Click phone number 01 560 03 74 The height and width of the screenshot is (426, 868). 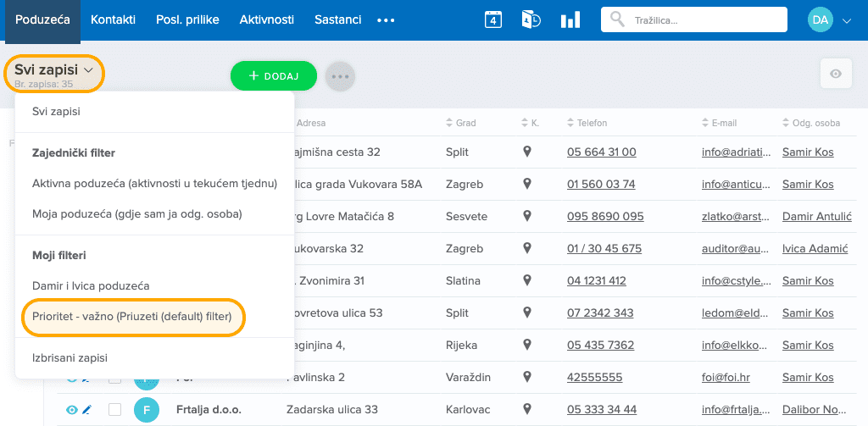coord(601,184)
